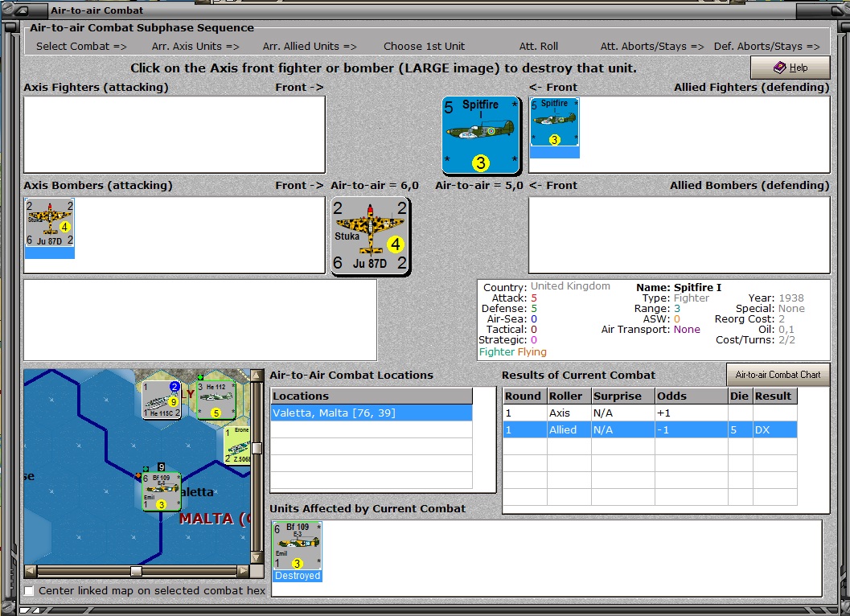
Task: Click the Result column header
Action: [x=775, y=396]
